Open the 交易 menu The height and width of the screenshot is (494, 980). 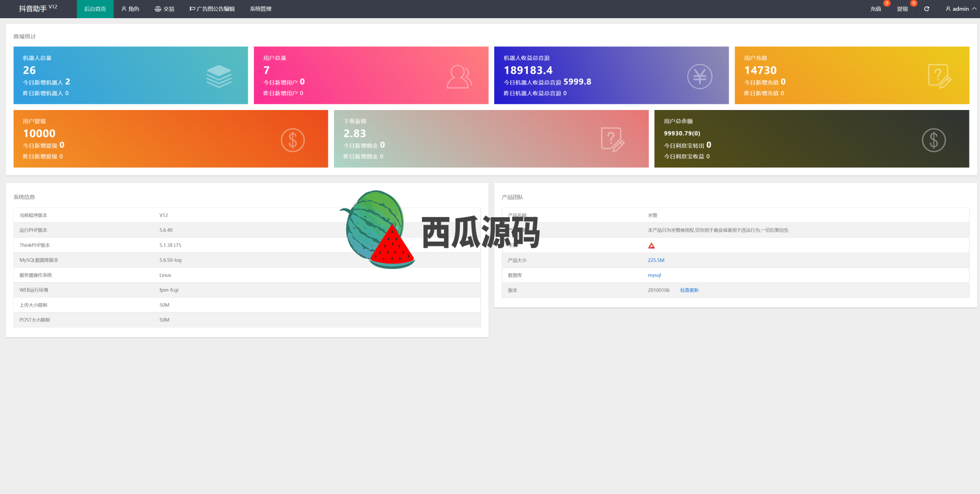(x=164, y=9)
